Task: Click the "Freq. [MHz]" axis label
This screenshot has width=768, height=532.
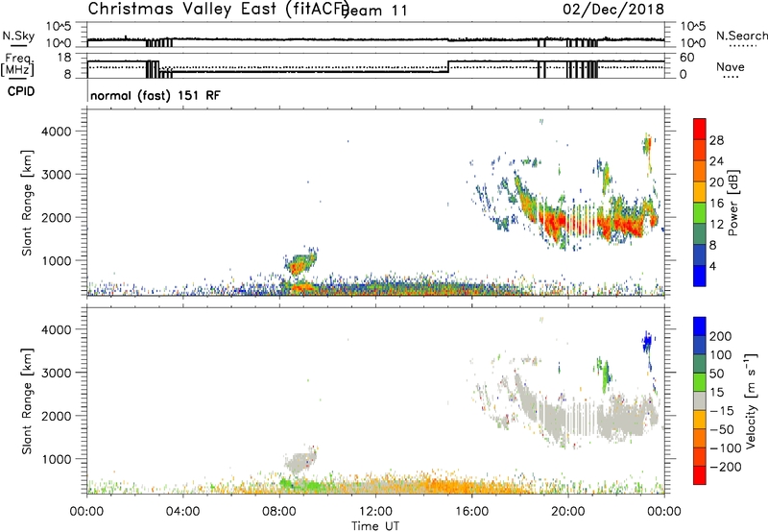Action: pyautogui.click(x=18, y=64)
